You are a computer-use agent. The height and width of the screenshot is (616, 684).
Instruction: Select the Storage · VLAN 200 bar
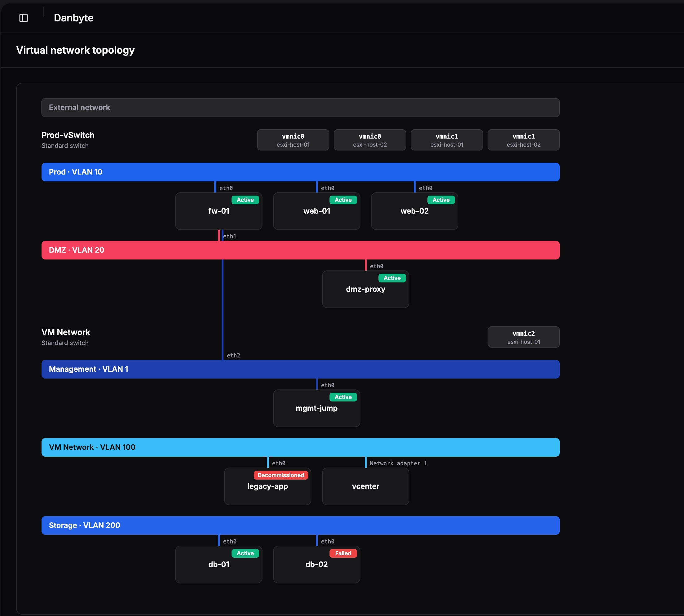click(300, 526)
